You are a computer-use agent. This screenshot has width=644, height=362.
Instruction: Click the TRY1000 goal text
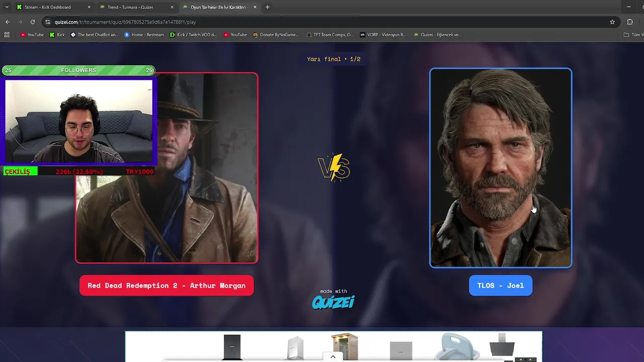pyautogui.click(x=139, y=171)
